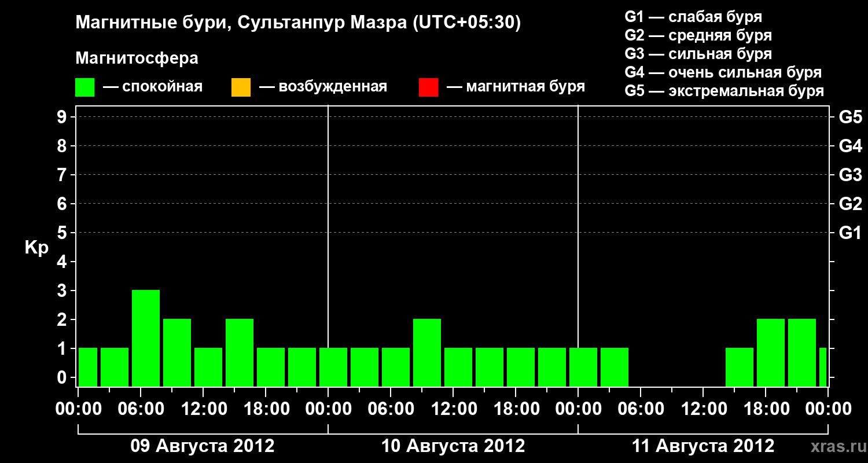The height and width of the screenshot is (463, 868).
Task: Click the 'G2 — средняя буря' legend line
Action: click(x=698, y=35)
